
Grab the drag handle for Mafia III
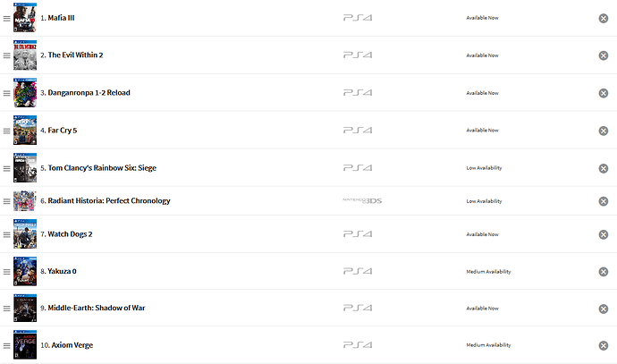7,18
